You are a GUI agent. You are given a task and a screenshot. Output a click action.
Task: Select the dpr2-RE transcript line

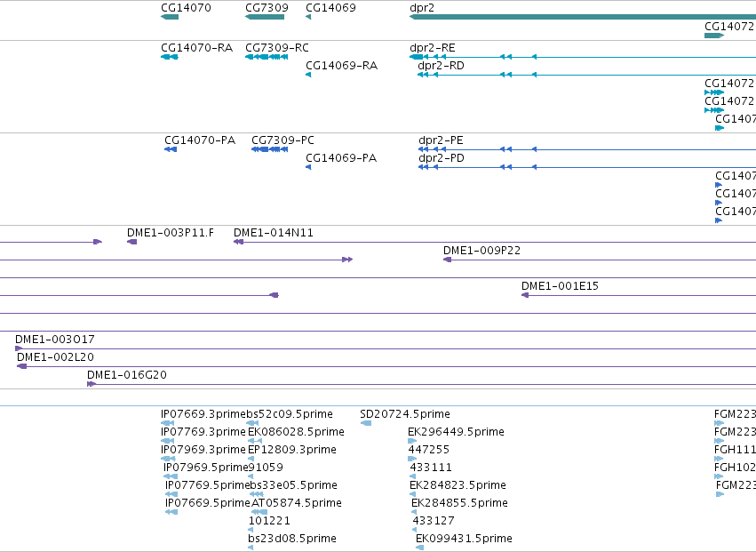coord(583,57)
